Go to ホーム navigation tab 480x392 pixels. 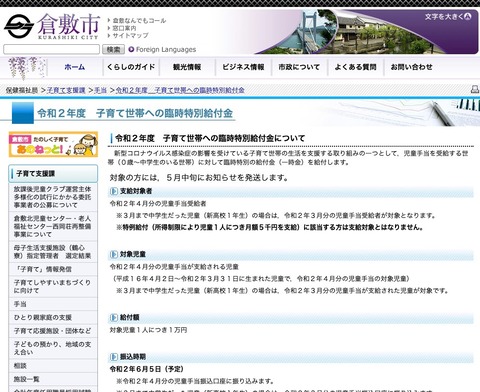pos(75,67)
